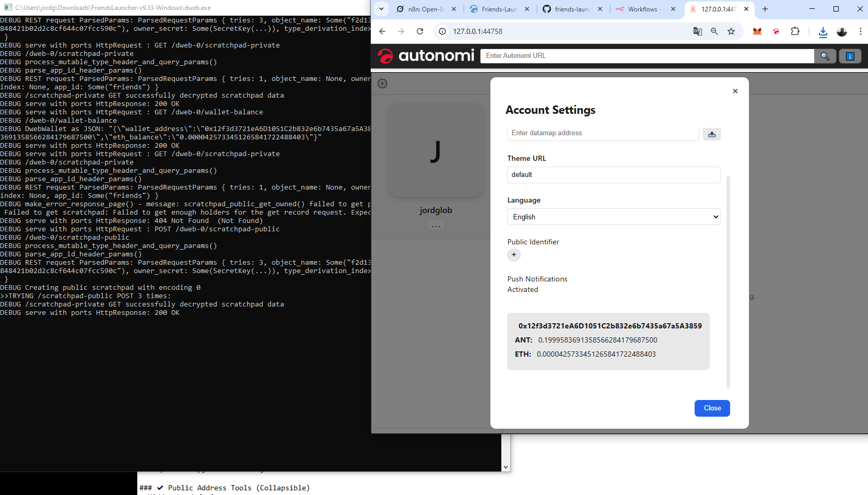The height and width of the screenshot is (495, 868).
Task: Close Account Settings with the X icon
Action: [735, 91]
